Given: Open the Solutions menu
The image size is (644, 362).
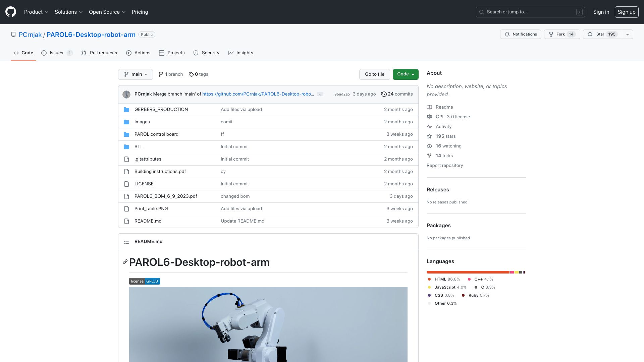Looking at the screenshot, I should pyautogui.click(x=68, y=12).
